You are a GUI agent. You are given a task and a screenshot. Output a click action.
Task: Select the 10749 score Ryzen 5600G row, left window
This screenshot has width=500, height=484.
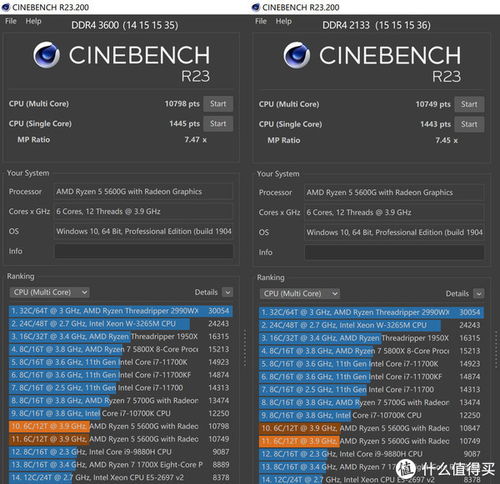(121, 439)
